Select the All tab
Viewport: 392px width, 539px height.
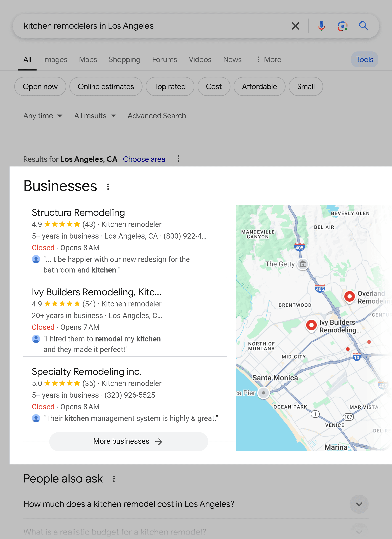27,59
